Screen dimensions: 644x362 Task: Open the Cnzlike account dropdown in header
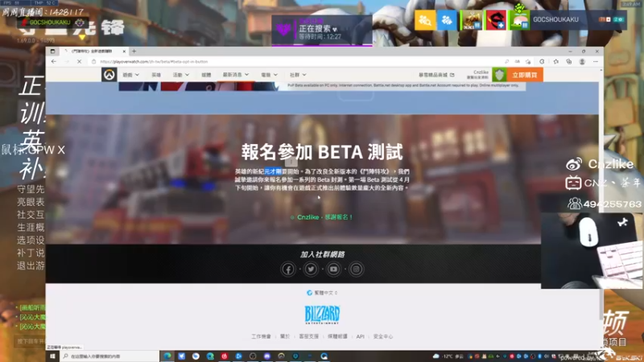(477, 74)
